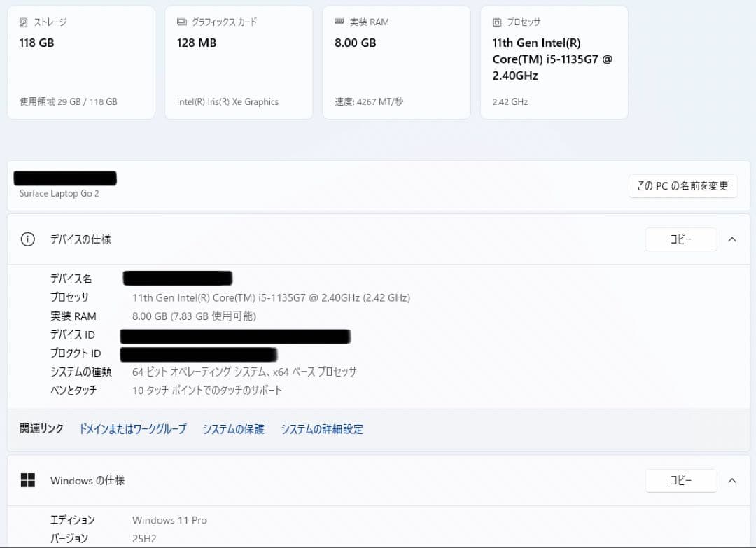756x548 pixels.
Task: Collapse the デバイスの仕様 section chevron
Action: pyautogui.click(x=732, y=239)
